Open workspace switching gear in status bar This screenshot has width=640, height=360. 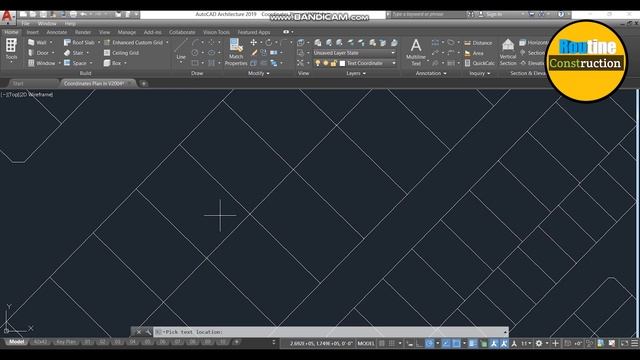[x=539, y=343]
